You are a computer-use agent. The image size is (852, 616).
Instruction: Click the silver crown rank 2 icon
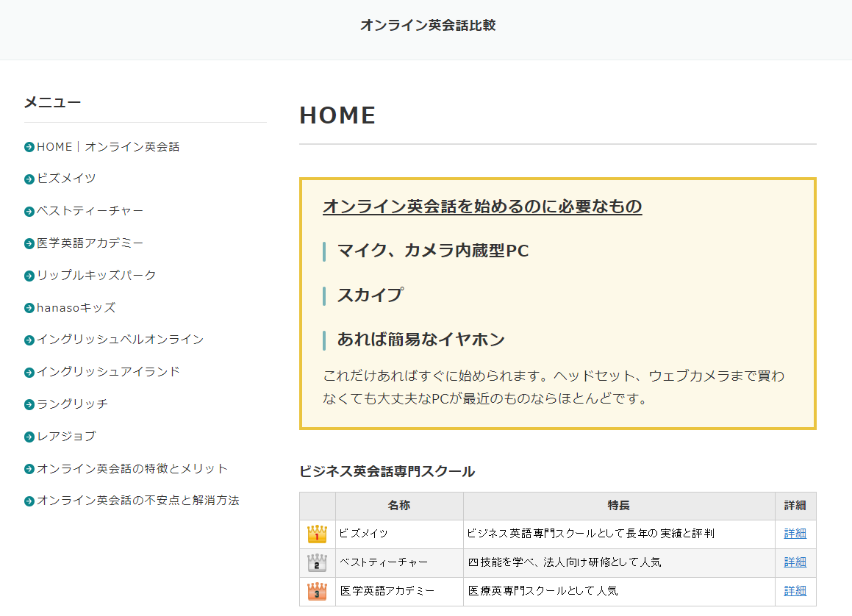[x=317, y=563]
